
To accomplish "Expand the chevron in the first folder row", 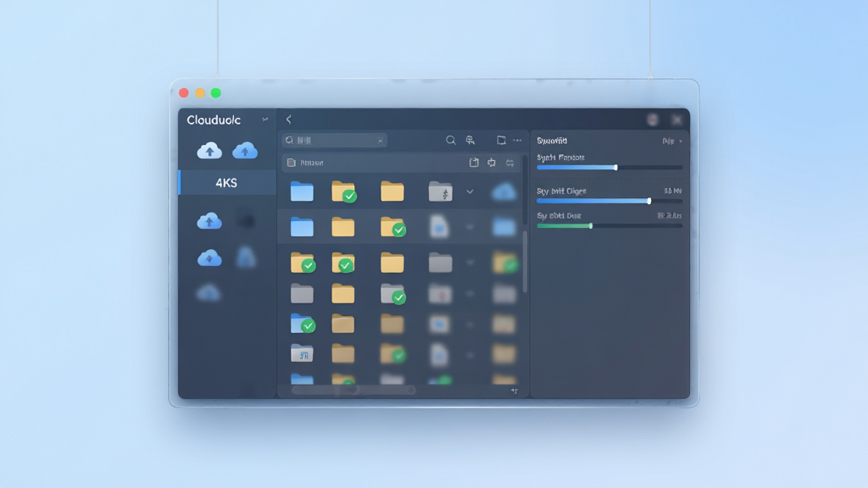I will click(x=470, y=192).
